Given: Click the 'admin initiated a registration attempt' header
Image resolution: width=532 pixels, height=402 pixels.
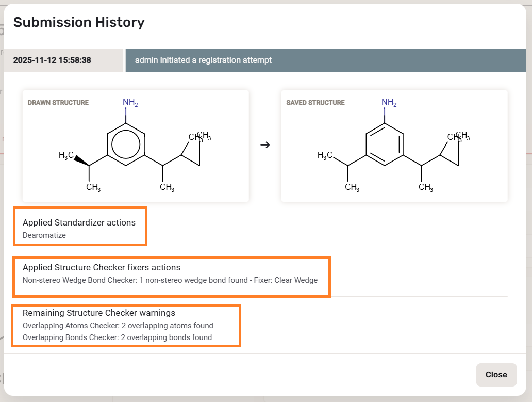Looking at the screenshot, I should click(203, 60).
